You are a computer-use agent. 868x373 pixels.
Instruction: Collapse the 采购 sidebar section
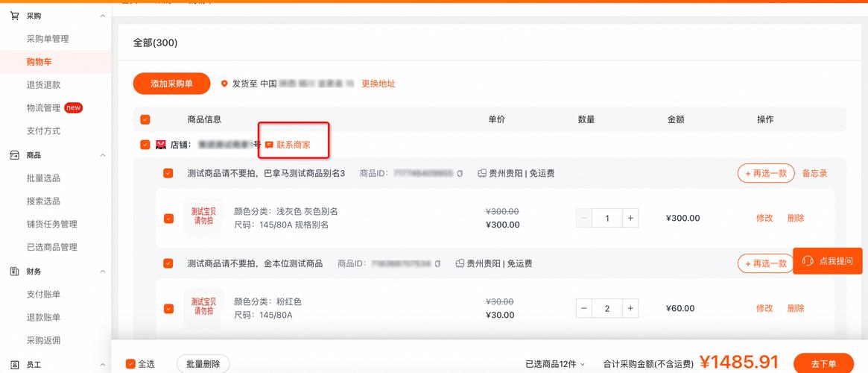[103, 16]
